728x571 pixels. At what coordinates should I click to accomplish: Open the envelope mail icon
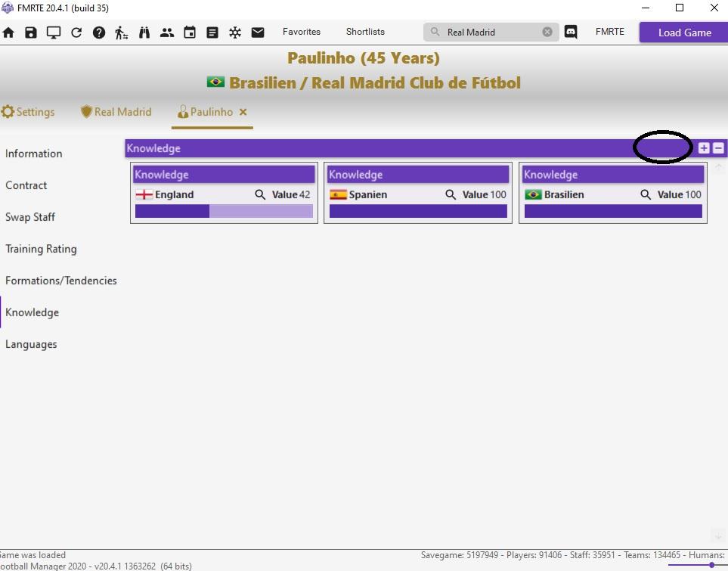coord(258,33)
